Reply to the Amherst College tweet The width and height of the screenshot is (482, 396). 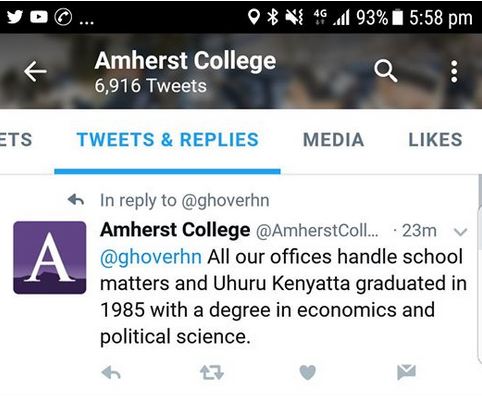111,372
